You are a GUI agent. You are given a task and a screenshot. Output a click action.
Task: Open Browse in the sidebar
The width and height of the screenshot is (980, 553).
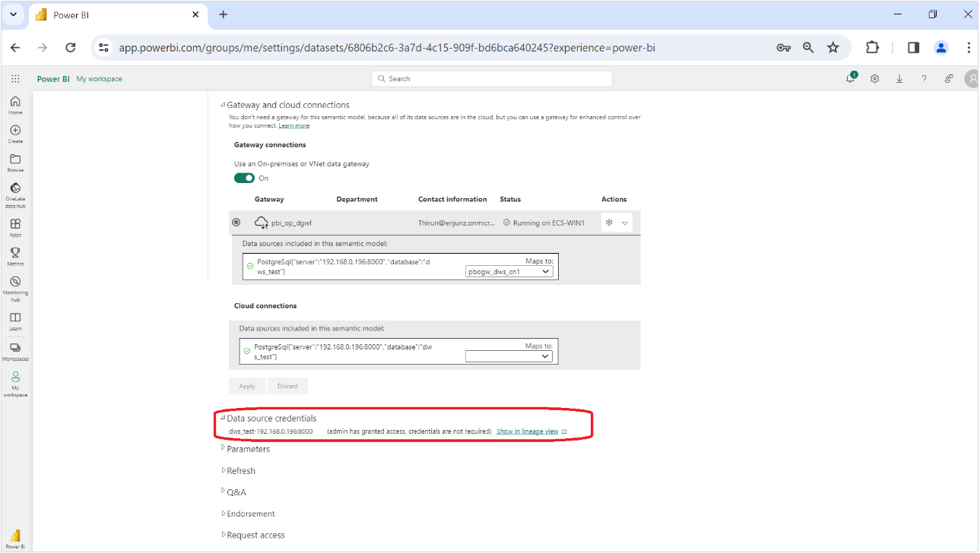click(15, 163)
